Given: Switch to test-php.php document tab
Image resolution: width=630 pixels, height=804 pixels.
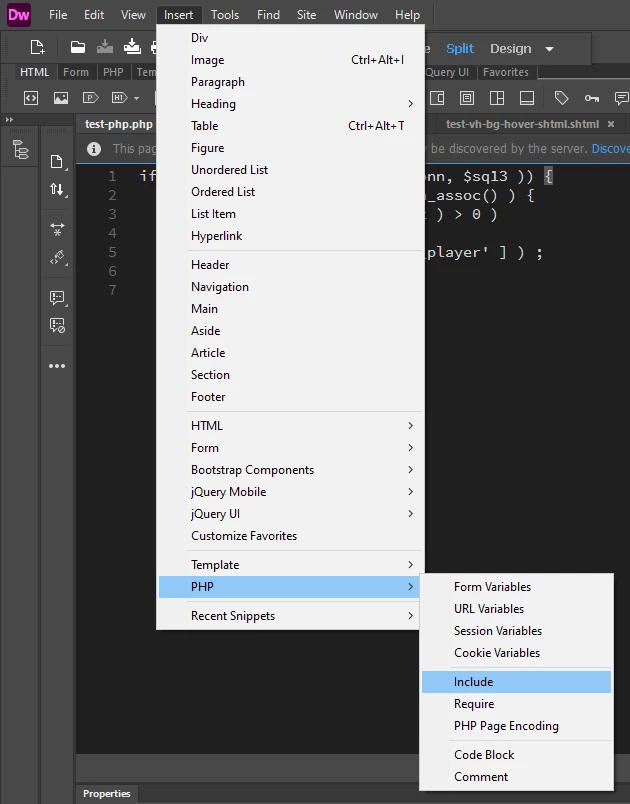Looking at the screenshot, I should click(119, 124).
